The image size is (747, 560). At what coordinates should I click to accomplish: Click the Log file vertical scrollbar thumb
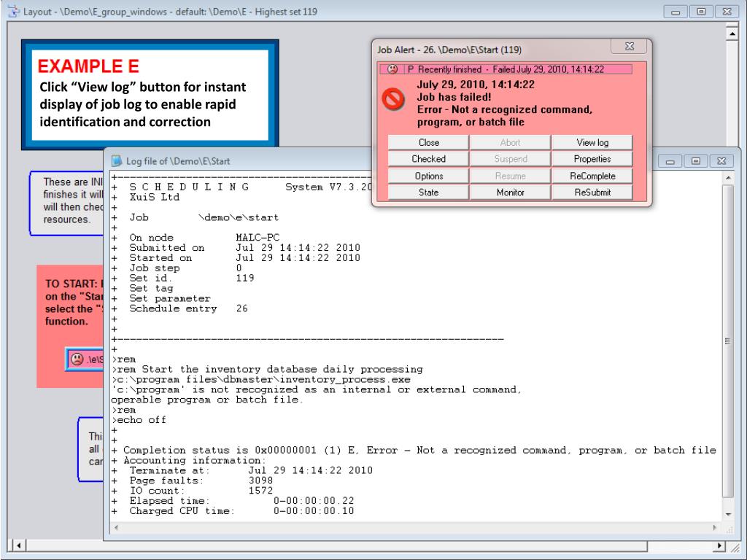coord(728,341)
